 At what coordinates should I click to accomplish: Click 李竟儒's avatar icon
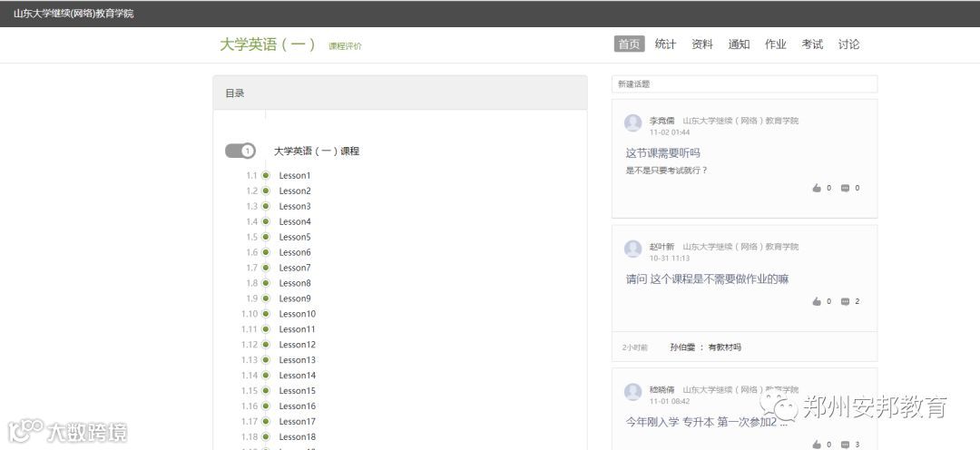633,123
